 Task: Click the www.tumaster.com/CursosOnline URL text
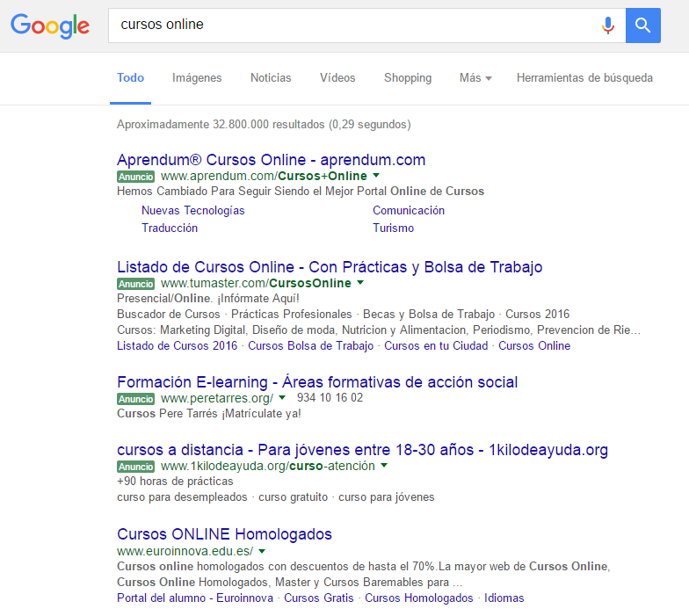pos(256,283)
